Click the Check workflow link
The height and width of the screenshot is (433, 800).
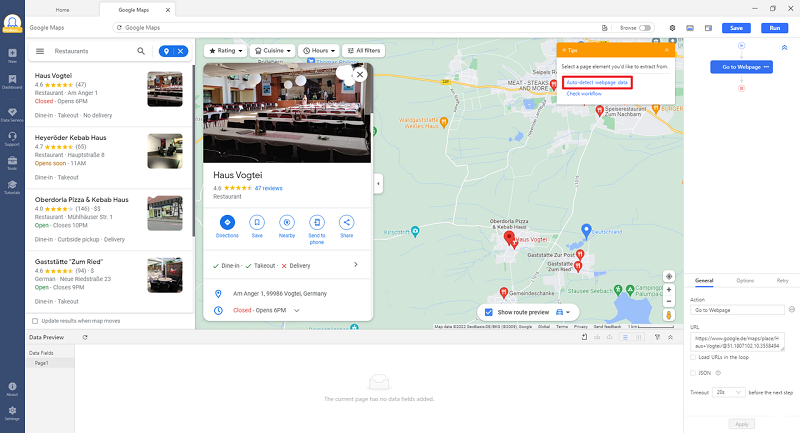[584, 94]
